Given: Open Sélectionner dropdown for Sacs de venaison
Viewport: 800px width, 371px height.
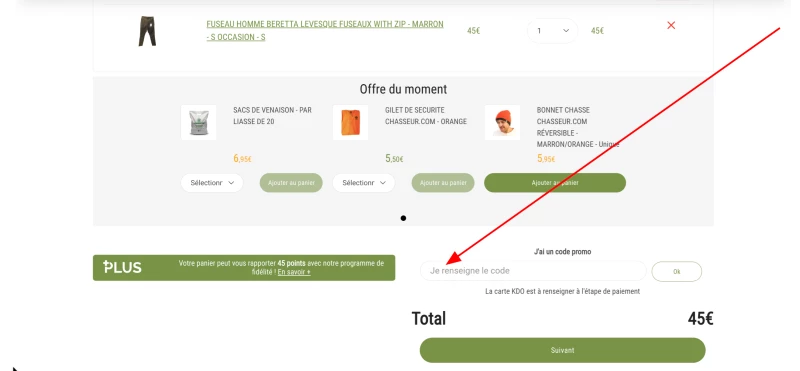Looking at the screenshot, I should pyautogui.click(x=212, y=183).
